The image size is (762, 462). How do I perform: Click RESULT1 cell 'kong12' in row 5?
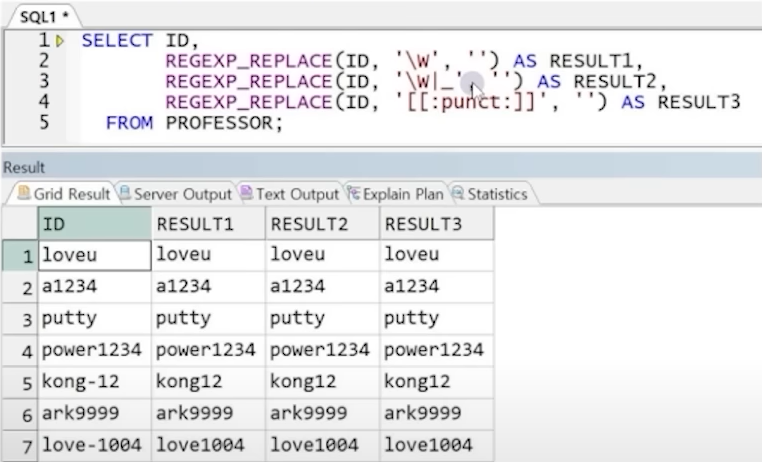(x=208, y=383)
